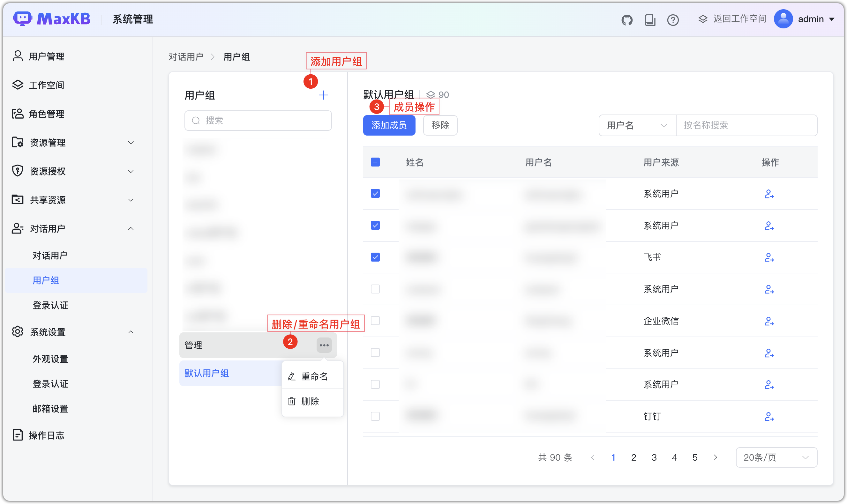
Task: Open the 用户名 filter dropdown
Action: click(x=637, y=125)
